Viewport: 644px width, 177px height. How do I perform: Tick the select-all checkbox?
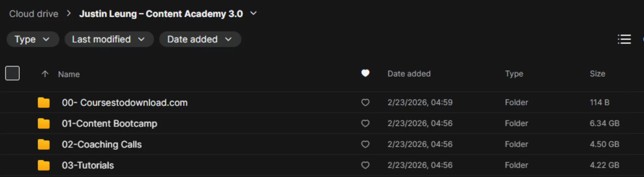click(x=12, y=73)
